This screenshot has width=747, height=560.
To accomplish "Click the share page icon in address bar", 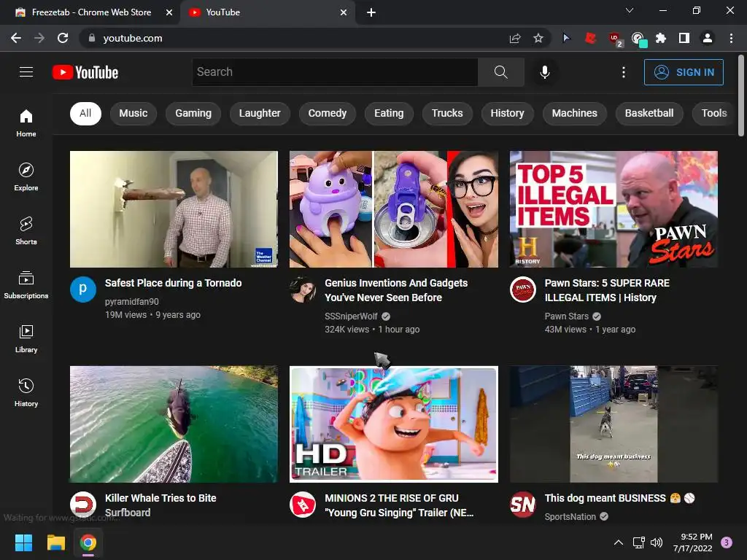I will coord(514,38).
